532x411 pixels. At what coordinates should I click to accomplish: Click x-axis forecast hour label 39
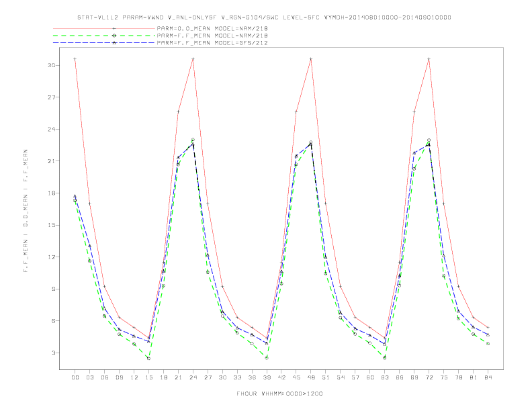267,377
